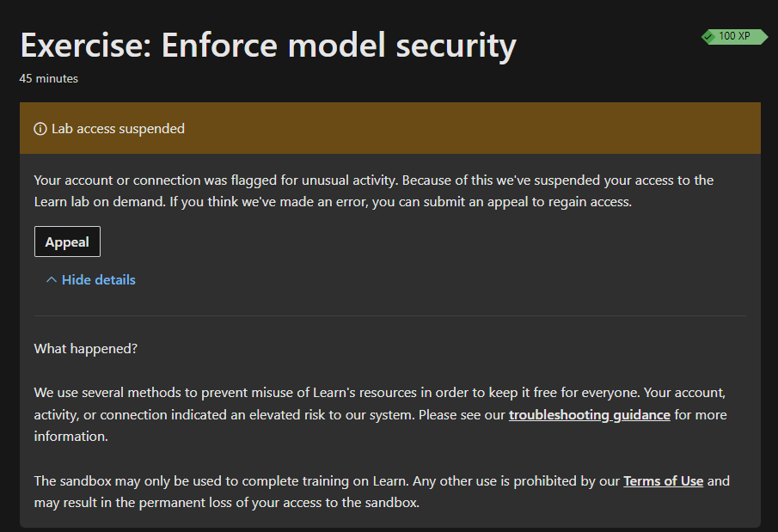This screenshot has width=778, height=532.
Task: Open the troubleshooting guidance link
Action: (x=589, y=414)
